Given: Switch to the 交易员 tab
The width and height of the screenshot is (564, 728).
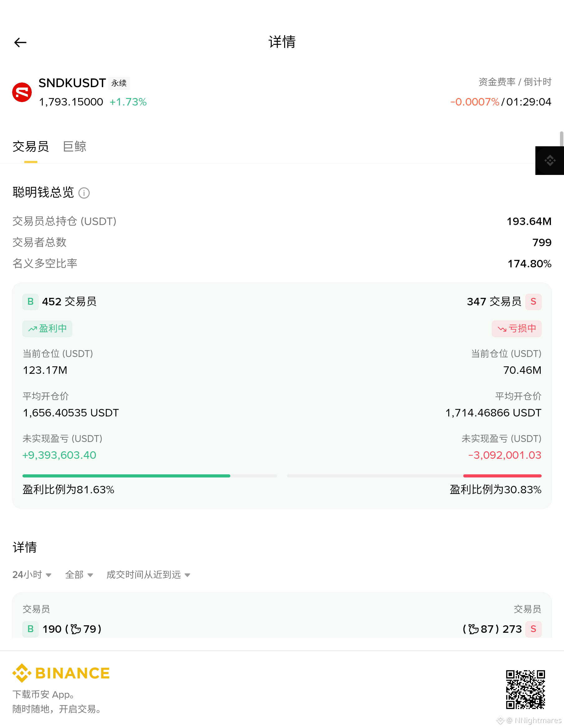Looking at the screenshot, I should point(31,147).
